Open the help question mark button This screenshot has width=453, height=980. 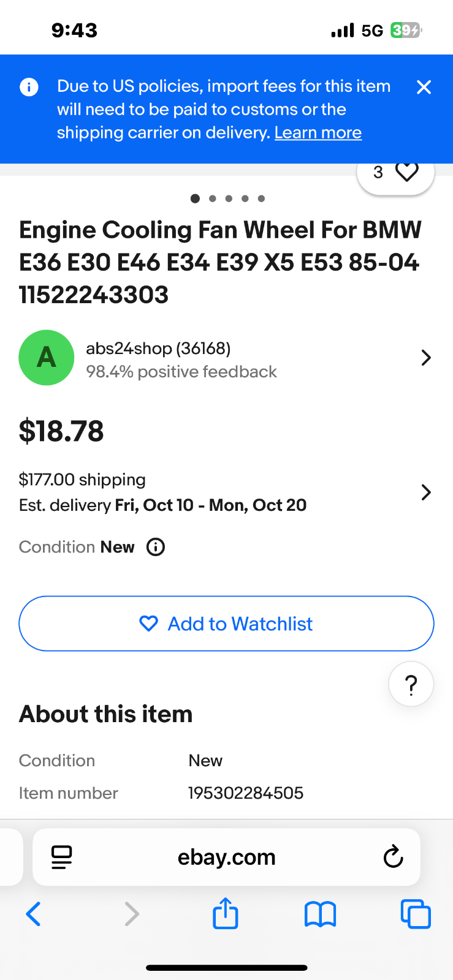coord(411,684)
